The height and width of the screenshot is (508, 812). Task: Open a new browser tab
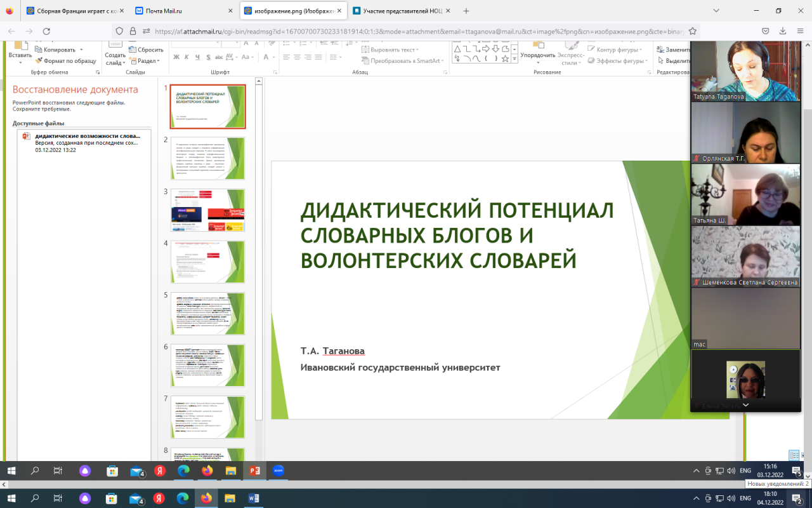(x=466, y=11)
